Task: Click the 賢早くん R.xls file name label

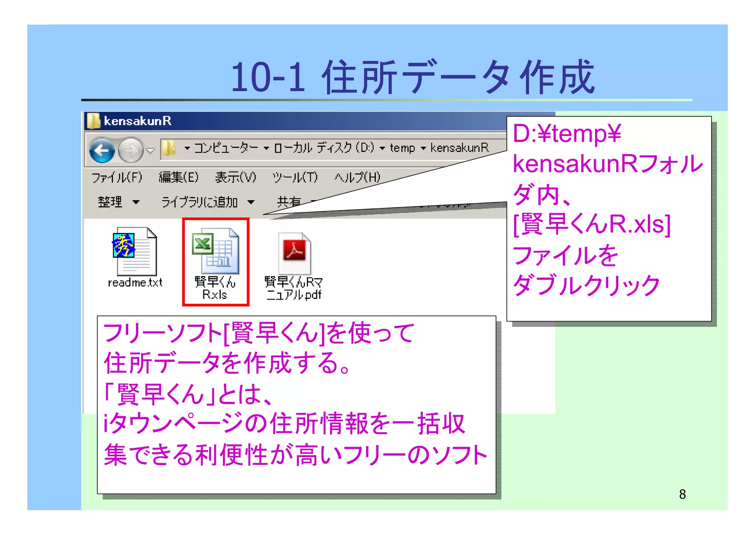Action: (215, 288)
